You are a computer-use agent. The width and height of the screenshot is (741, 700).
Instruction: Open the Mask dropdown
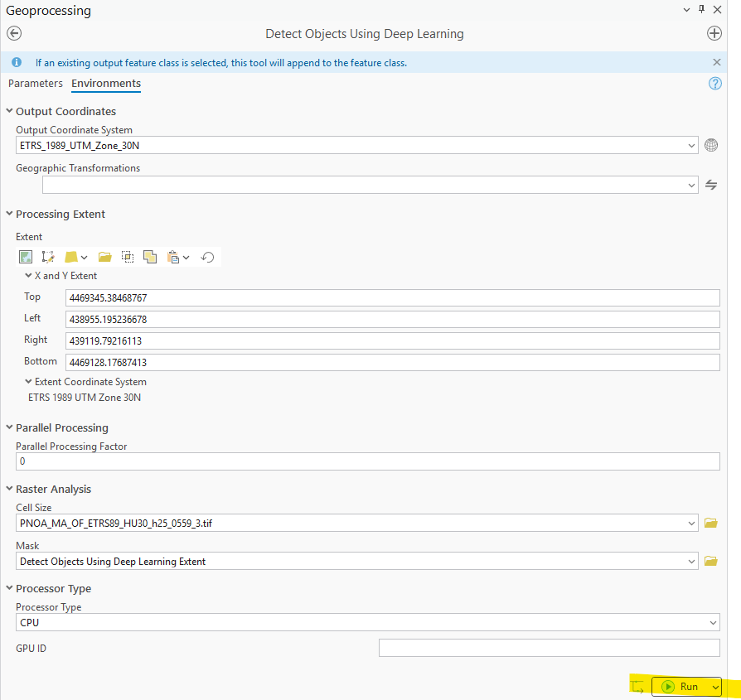click(x=691, y=562)
